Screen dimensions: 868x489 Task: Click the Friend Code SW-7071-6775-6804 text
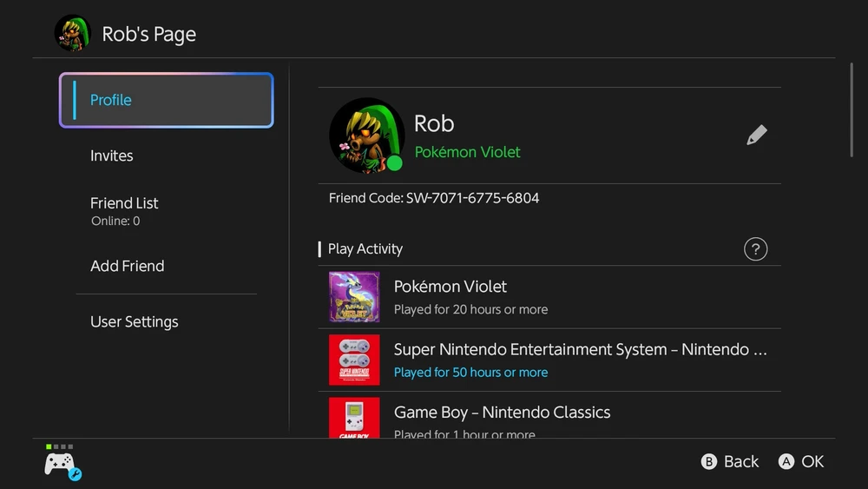[433, 198]
